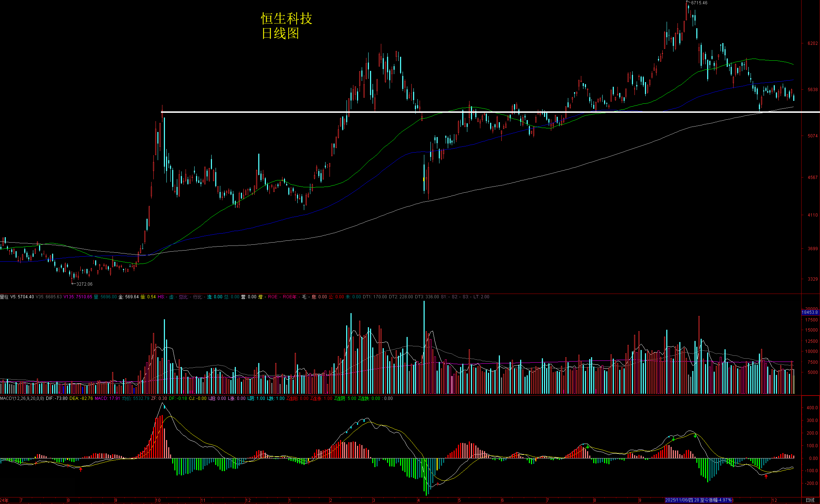Click the V5 moving average value label
The width and height of the screenshot is (820, 504).
click(x=22, y=297)
